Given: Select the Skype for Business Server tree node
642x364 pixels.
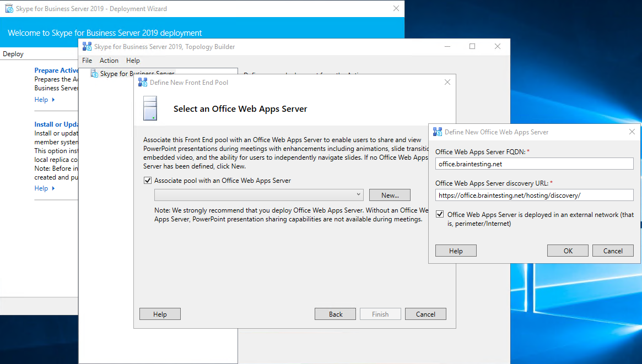Looking at the screenshot, I should tap(137, 74).
